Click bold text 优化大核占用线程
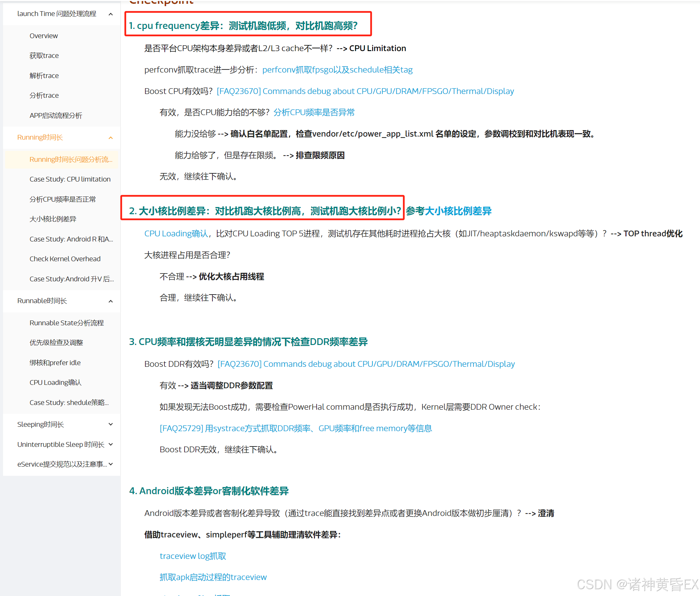 click(x=232, y=277)
